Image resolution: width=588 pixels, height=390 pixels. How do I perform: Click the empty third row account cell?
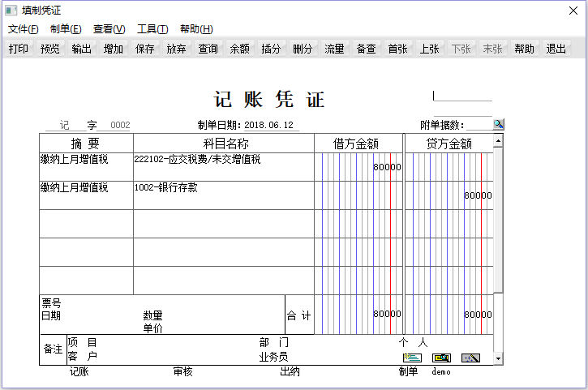pos(224,224)
